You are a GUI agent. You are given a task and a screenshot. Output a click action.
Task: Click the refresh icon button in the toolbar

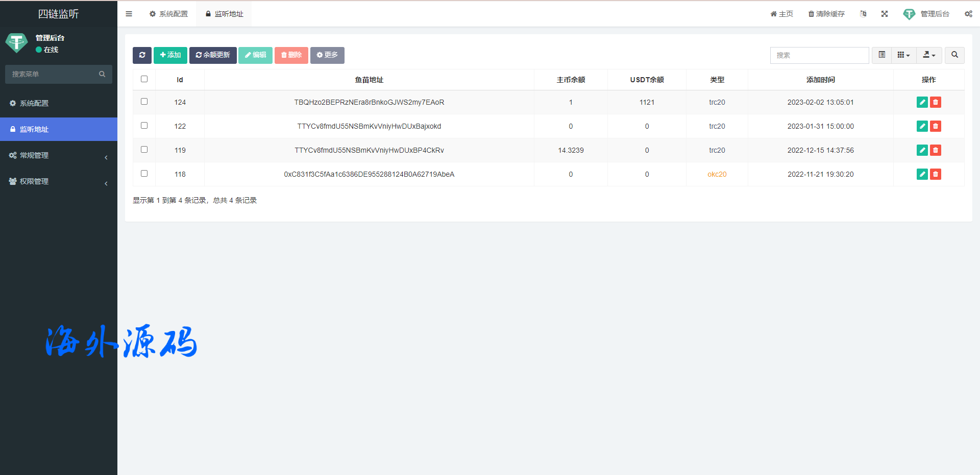pyautogui.click(x=142, y=55)
